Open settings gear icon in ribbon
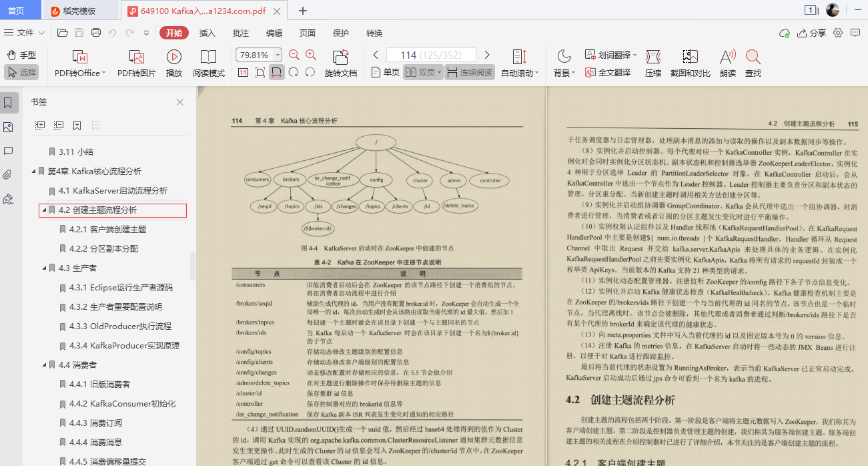This screenshot has height=466, width=868. (838, 33)
